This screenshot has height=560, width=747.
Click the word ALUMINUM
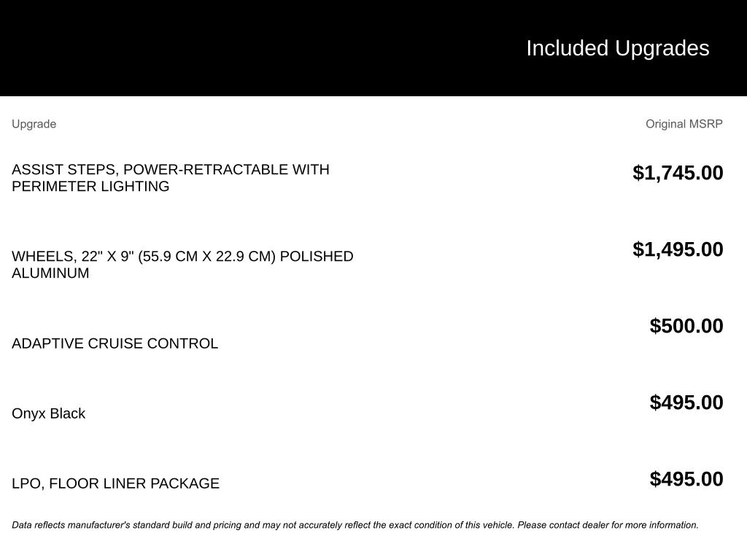(x=50, y=273)
